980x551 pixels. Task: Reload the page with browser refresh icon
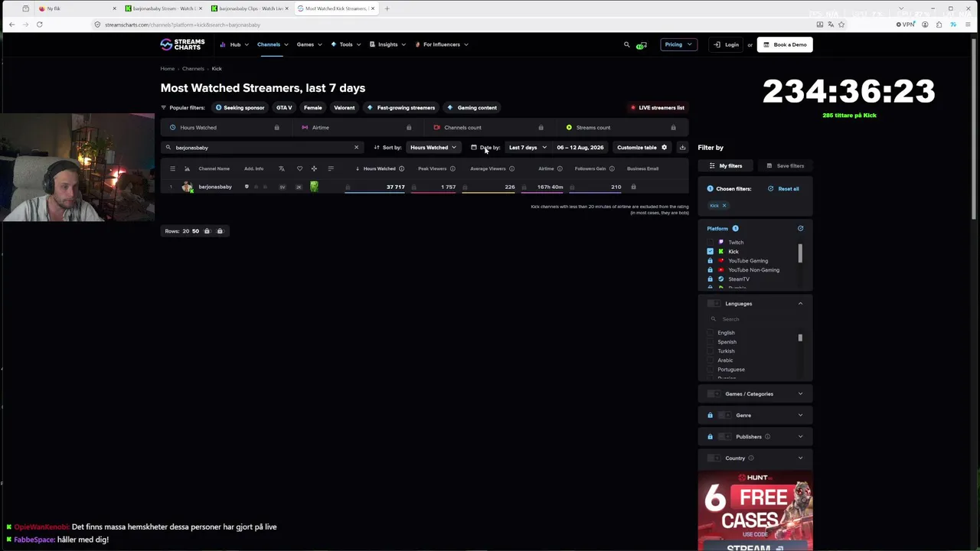pos(39,24)
